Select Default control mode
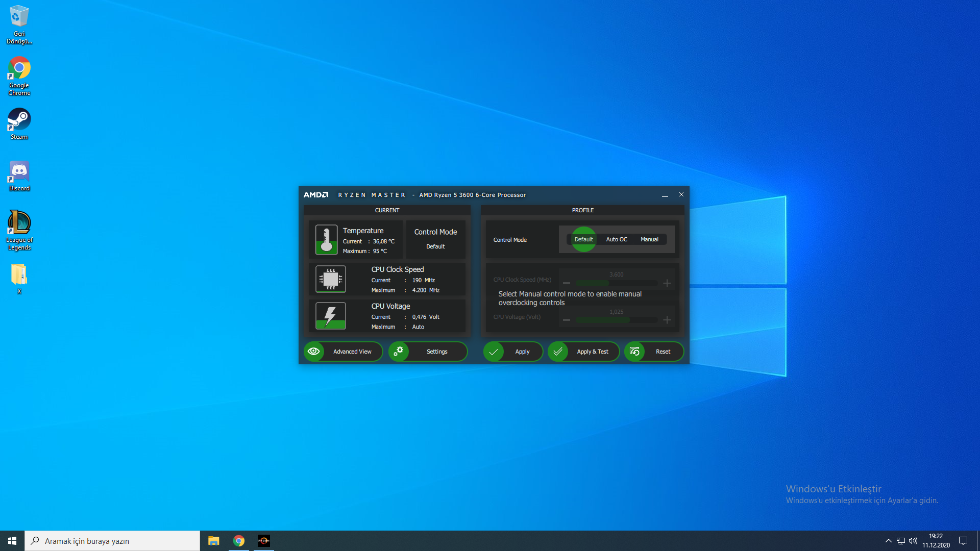This screenshot has height=551, width=980. [583, 239]
